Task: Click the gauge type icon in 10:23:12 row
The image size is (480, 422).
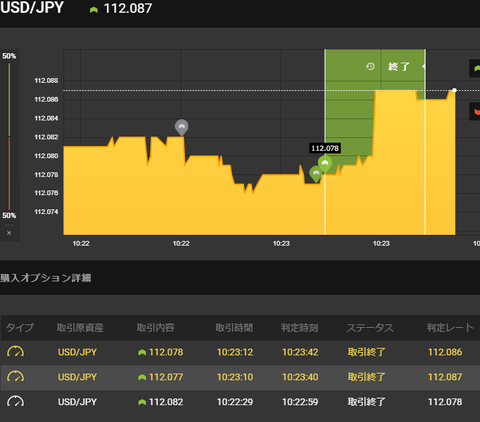Action: coord(15,352)
